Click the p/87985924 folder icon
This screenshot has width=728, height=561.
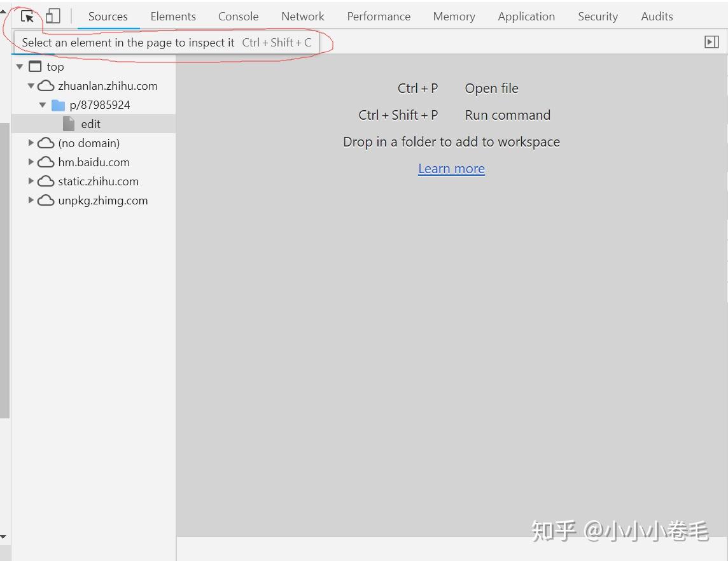[x=58, y=105]
